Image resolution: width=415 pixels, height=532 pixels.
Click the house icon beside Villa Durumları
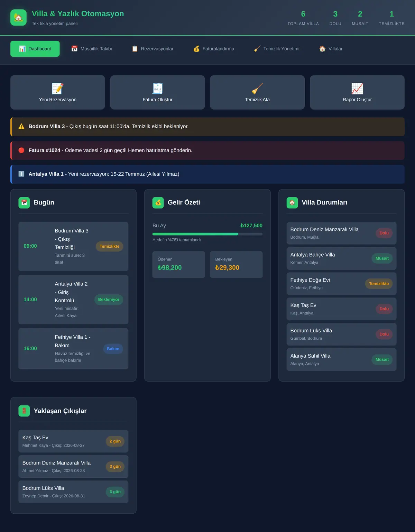292,203
